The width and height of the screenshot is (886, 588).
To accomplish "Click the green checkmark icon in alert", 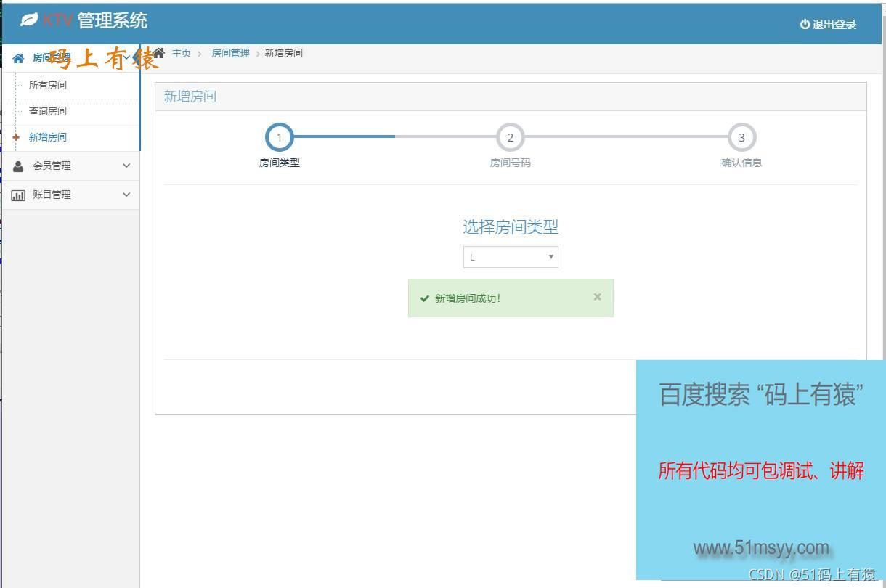I will (x=425, y=298).
